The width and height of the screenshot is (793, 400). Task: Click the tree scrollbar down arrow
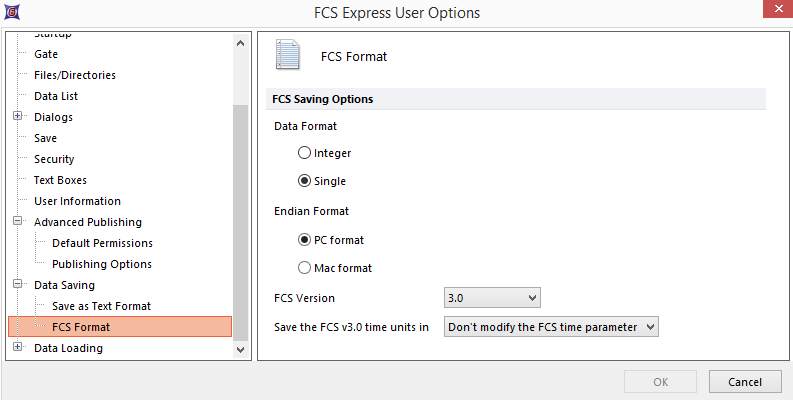pos(240,350)
